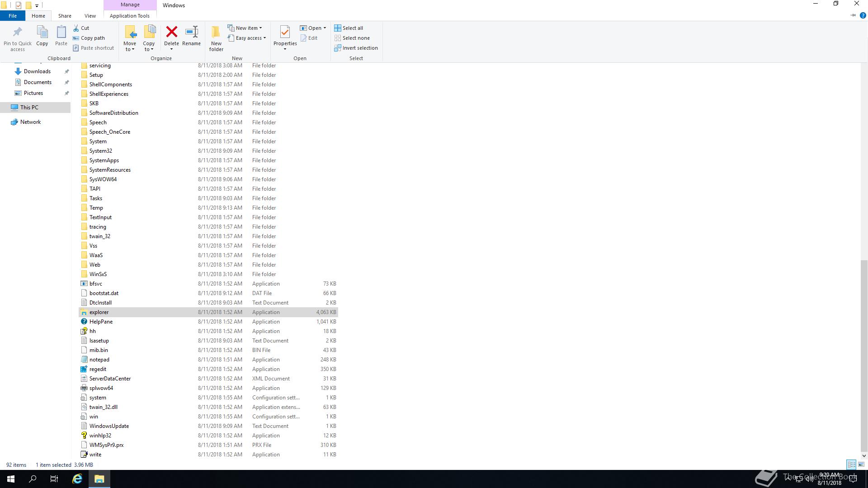This screenshot has width=868, height=488.
Task: Open the Help question mark icon
Action: 863,15
